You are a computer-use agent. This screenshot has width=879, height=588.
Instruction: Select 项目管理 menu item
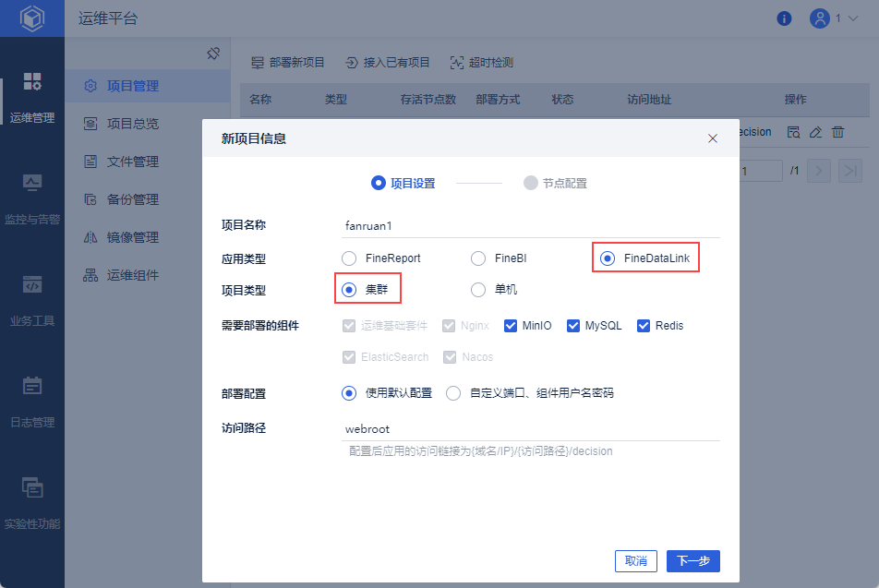[x=148, y=86]
